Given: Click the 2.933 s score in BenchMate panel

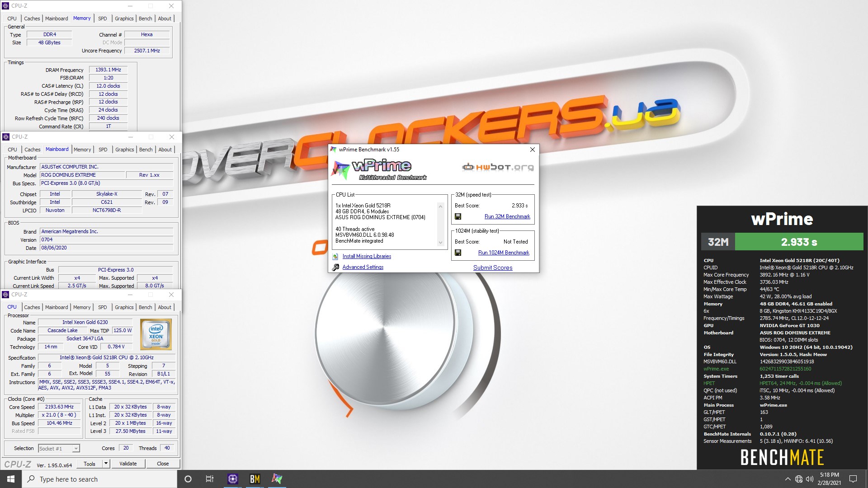Looking at the screenshot, I should (x=799, y=242).
